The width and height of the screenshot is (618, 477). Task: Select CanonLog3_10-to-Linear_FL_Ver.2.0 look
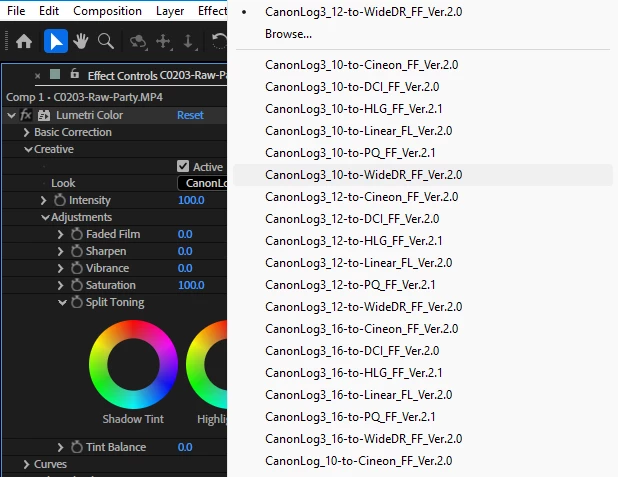(423, 131)
